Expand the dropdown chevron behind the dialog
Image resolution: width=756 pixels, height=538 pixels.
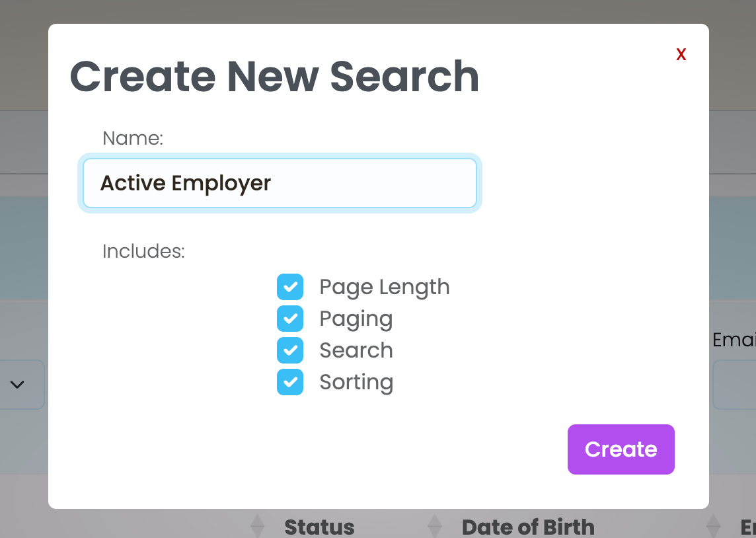18,384
